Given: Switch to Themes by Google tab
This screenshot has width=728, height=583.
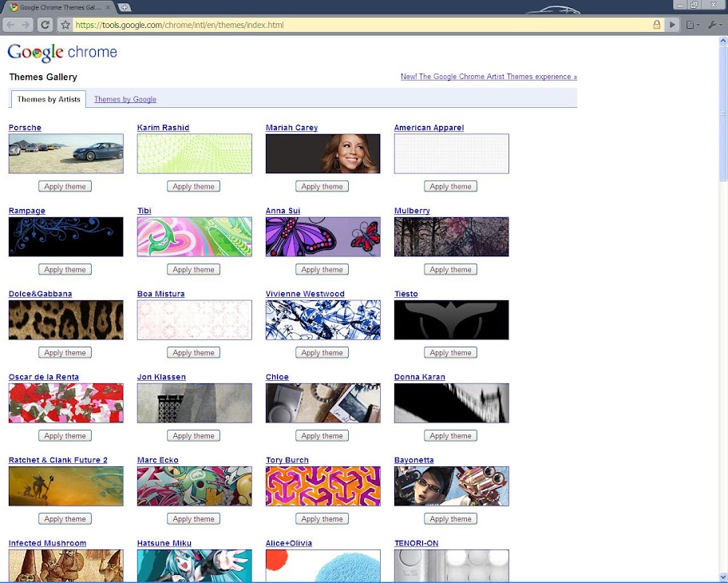Looking at the screenshot, I should pyautogui.click(x=125, y=99).
